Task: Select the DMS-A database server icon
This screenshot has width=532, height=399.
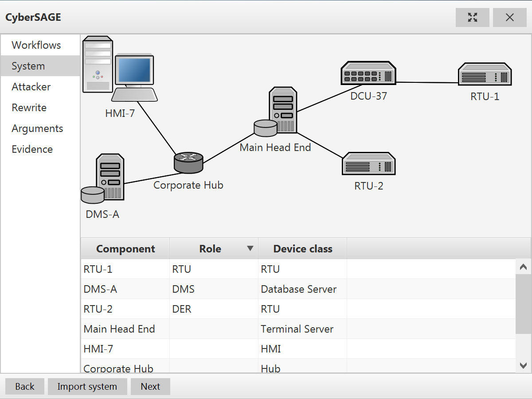Action: point(103,178)
